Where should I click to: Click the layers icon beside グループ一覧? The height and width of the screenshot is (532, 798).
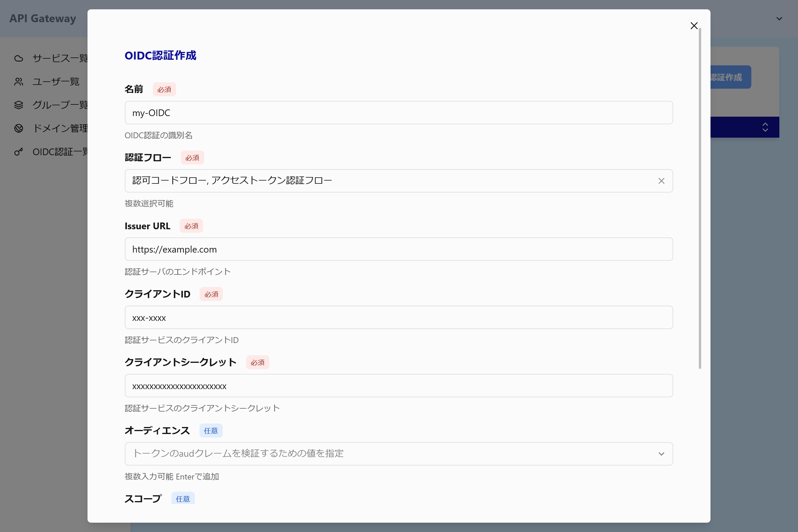tap(19, 105)
